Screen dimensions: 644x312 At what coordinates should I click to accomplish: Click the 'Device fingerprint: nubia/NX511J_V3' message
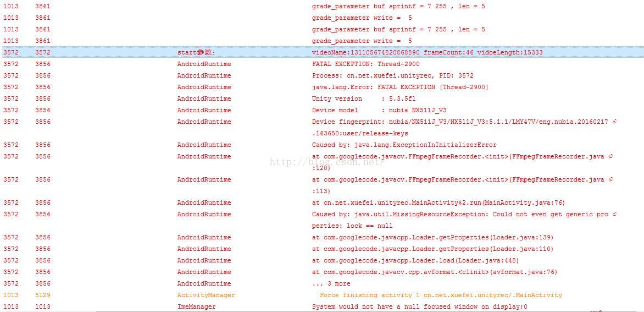(464, 122)
